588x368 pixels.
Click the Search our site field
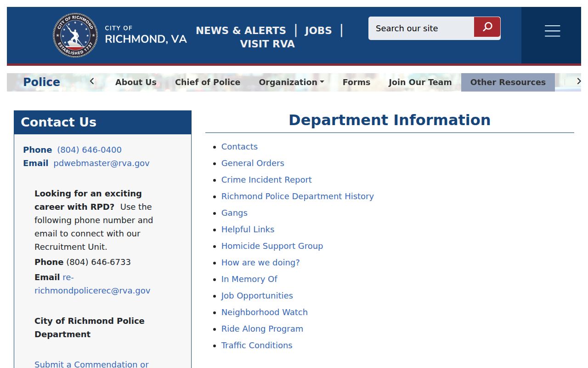click(x=421, y=28)
